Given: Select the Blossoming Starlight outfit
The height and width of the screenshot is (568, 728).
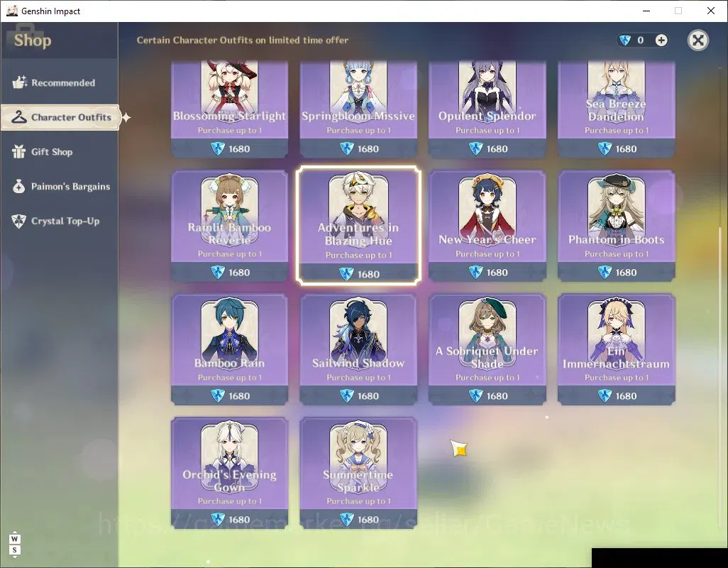Looking at the screenshot, I should click(229, 109).
